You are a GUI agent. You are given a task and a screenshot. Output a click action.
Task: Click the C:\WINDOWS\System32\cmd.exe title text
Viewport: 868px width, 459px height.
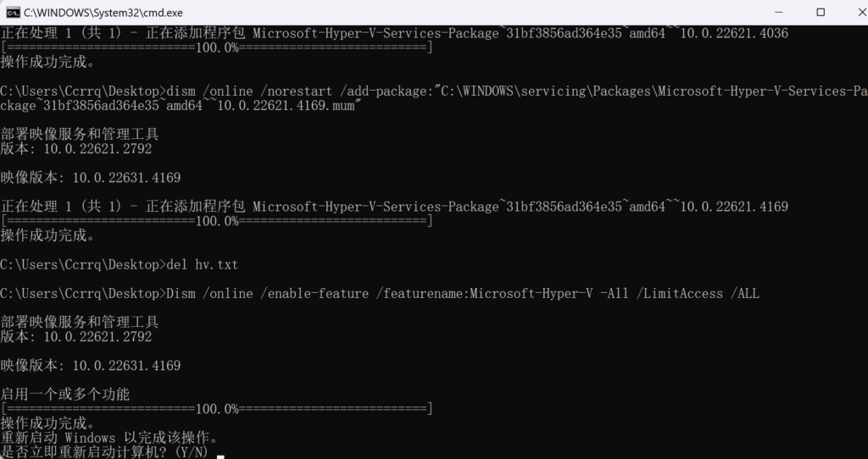[103, 13]
